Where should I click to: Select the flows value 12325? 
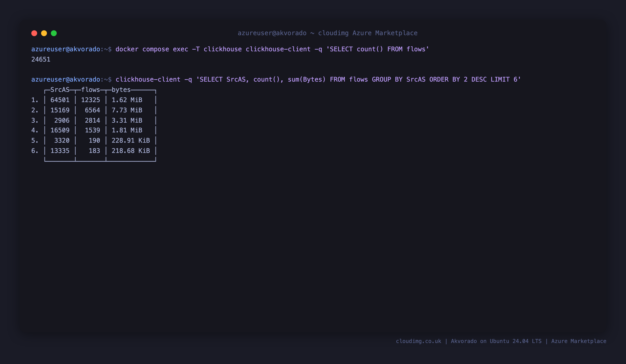coord(91,100)
